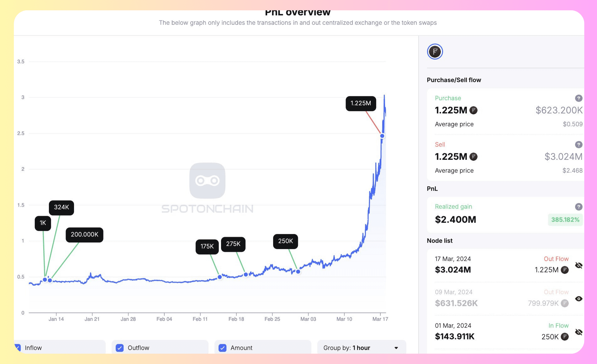597x364 pixels.
Task: Click the token logo icon above Purchase/Sell flow
Action: coord(435,52)
